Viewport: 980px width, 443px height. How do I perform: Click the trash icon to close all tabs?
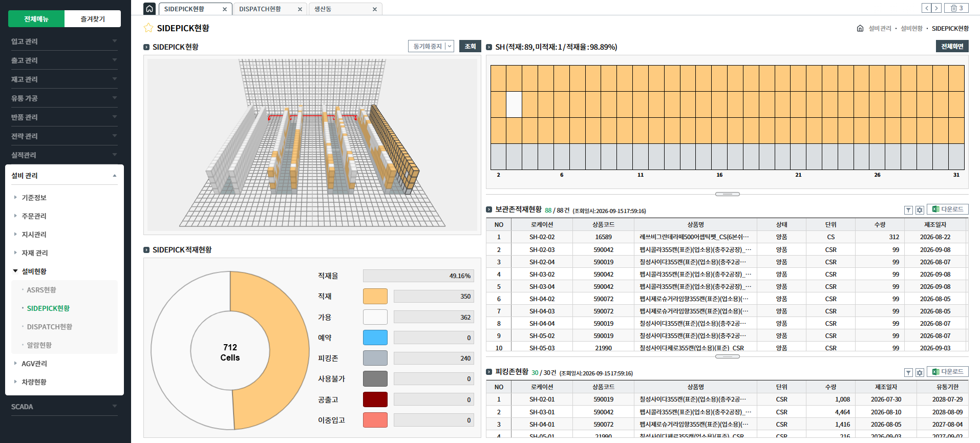(x=956, y=8)
